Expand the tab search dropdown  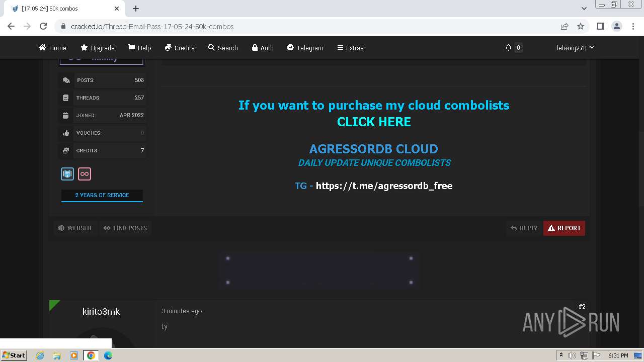584,9
